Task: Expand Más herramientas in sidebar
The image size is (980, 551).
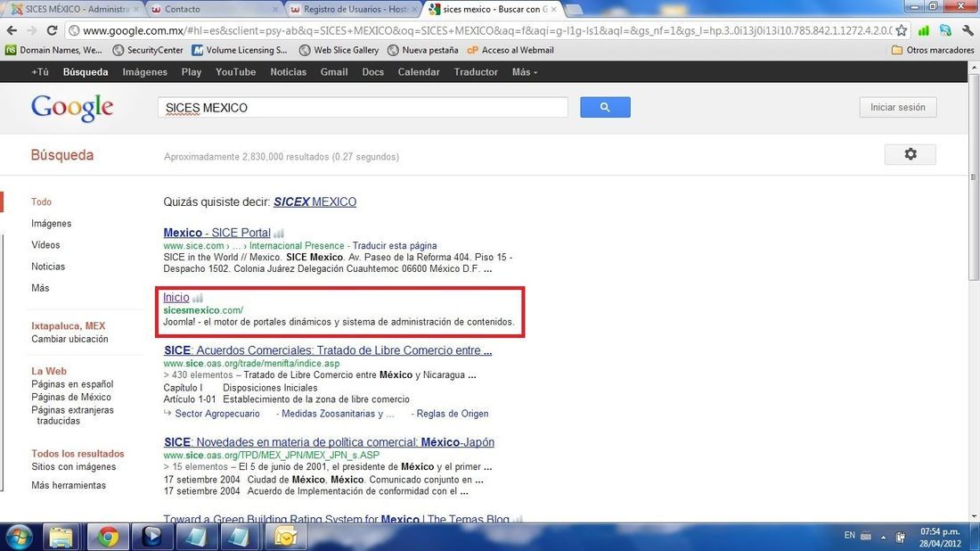Action: click(69, 485)
